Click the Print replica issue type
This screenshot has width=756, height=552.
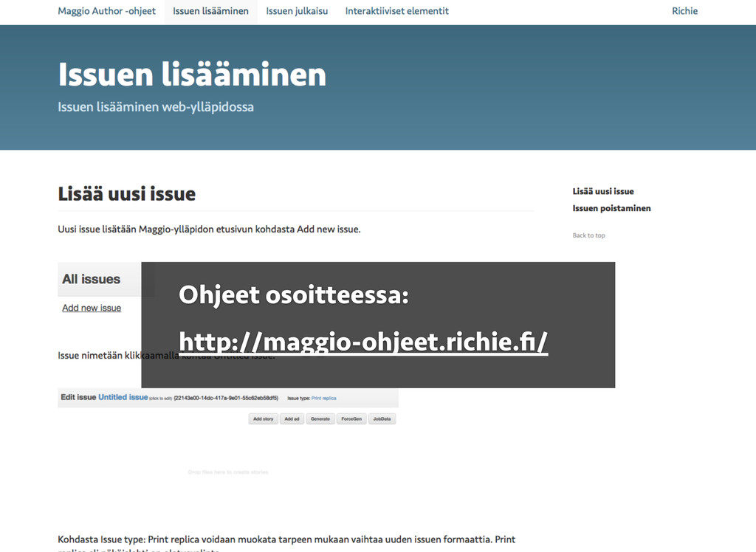click(x=323, y=399)
